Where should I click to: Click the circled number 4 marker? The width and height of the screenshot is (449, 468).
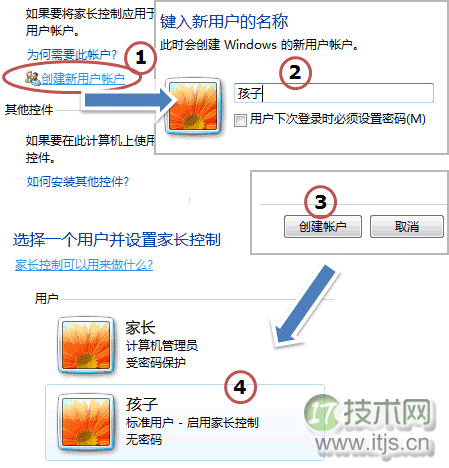[x=240, y=387]
